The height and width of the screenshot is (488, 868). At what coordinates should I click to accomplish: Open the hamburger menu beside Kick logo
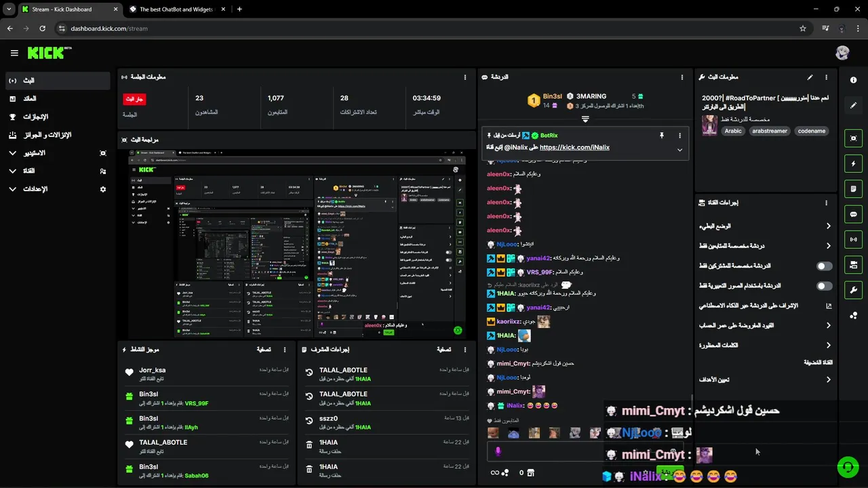click(x=14, y=53)
